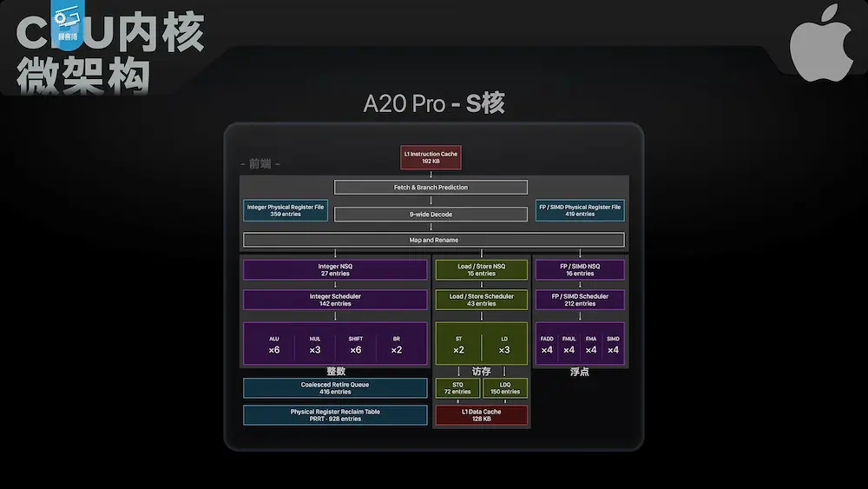This screenshot has width=868, height=489.
Task: Click the ST ×2 store unit
Action: [x=458, y=345]
